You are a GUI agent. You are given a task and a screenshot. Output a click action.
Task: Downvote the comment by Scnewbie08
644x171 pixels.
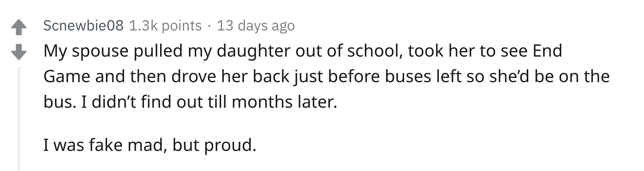point(19,52)
